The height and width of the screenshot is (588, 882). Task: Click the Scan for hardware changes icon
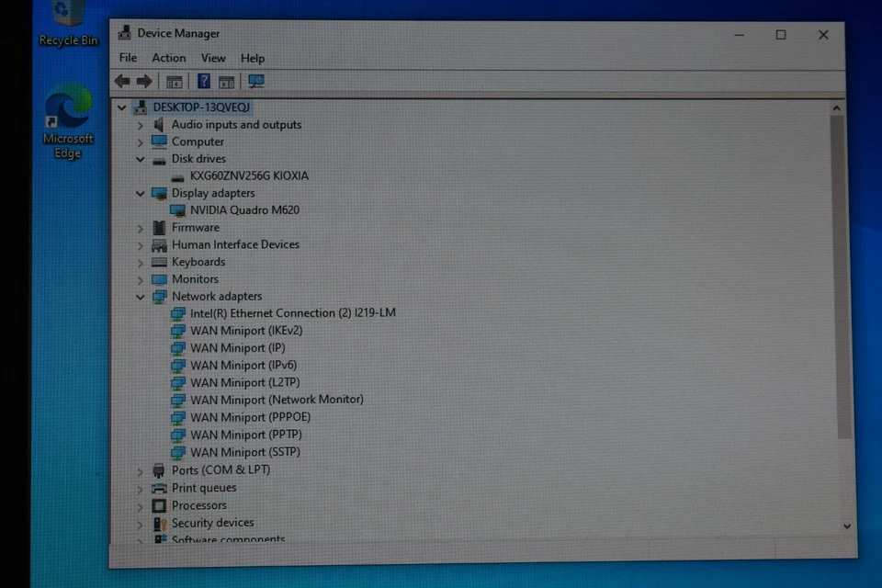(x=255, y=81)
